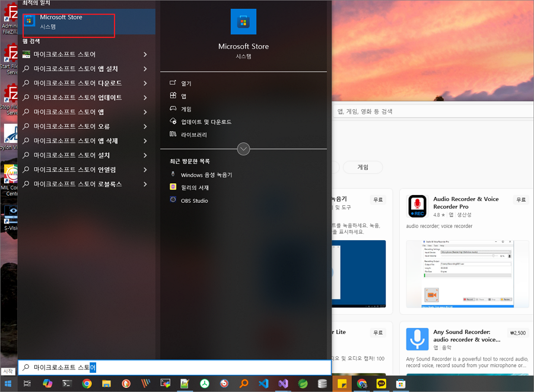This screenshot has height=392, width=534.
Task: Select '열기' to open Microsoft Store
Action: 186,83
